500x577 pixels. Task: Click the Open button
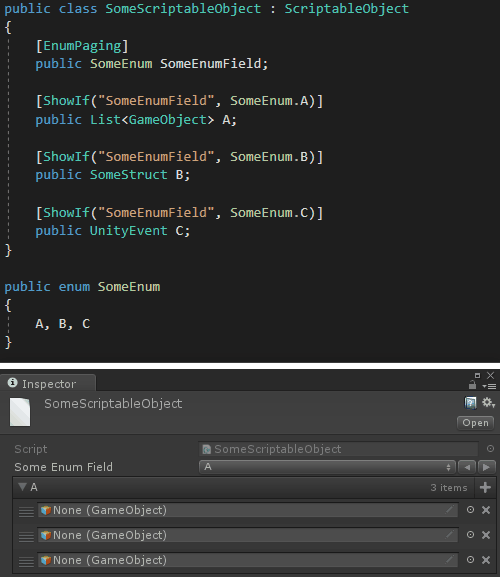coord(475,423)
